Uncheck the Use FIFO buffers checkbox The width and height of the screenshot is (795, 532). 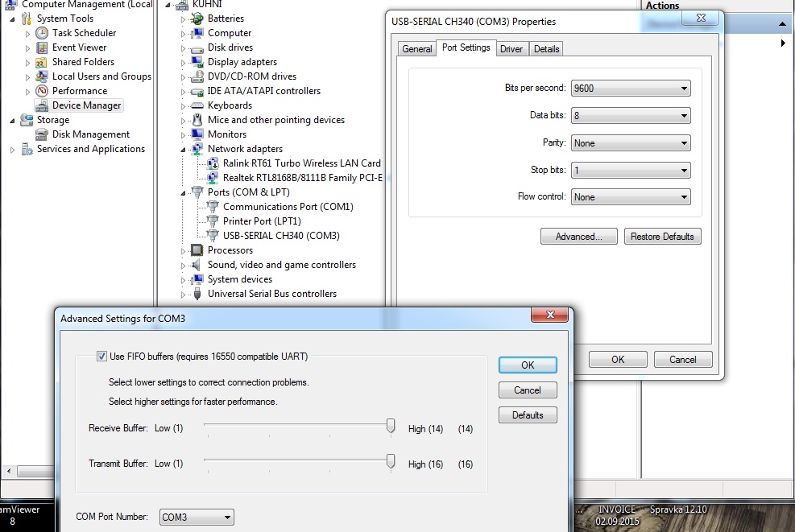click(x=102, y=357)
